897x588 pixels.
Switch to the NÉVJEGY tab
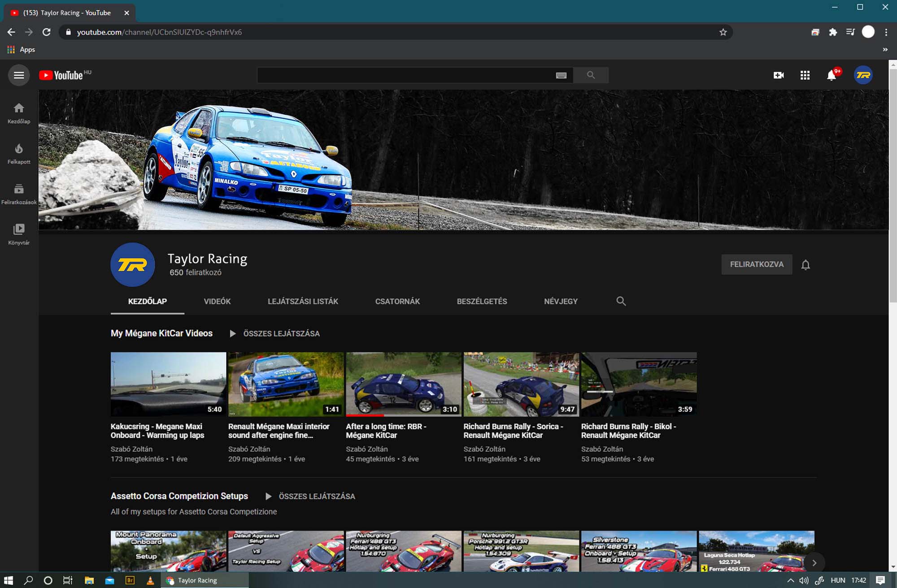point(561,301)
